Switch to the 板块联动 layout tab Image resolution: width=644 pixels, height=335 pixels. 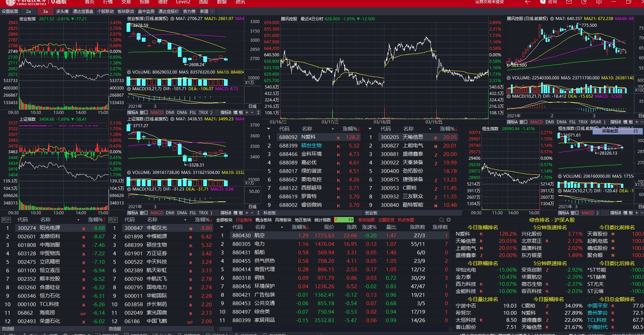(126, 11)
